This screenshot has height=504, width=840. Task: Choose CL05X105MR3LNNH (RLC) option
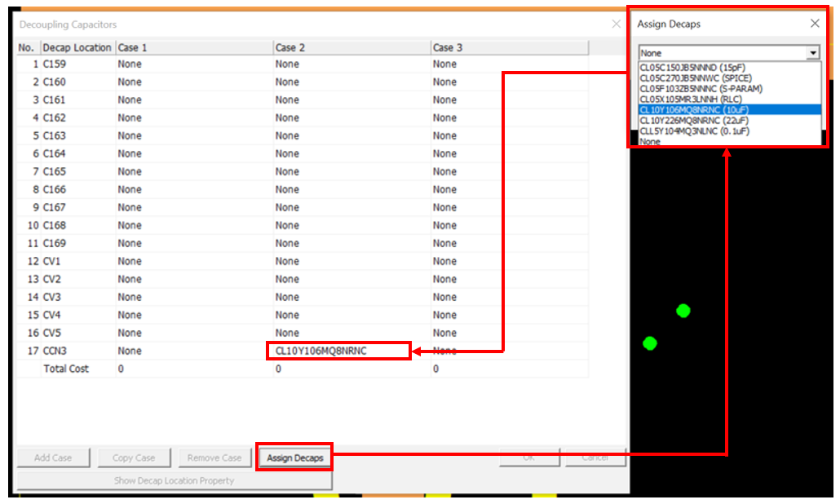point(689,99)
